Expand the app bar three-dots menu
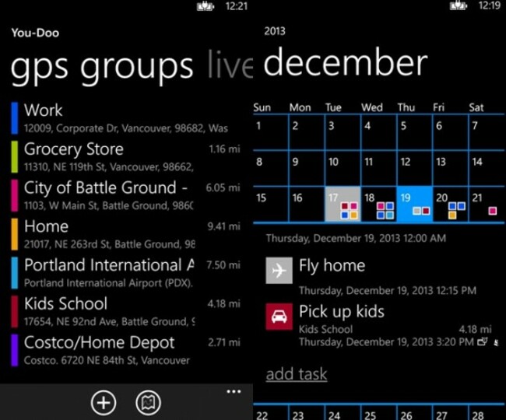Image resolution: width=506 pixels, height=420 pixels. point(234,391)
